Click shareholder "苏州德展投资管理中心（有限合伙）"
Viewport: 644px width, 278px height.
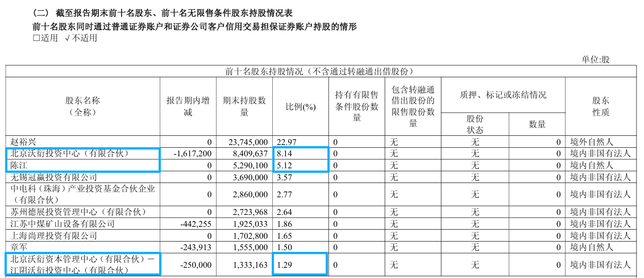coord(77,212)
